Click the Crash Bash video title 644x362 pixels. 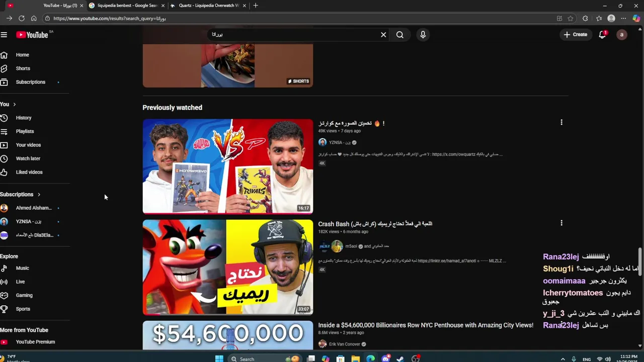(375, 224)
